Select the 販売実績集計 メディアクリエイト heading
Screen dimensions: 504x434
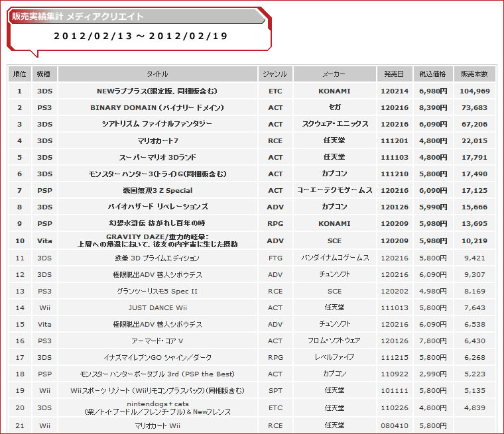(x=78, y=17)
